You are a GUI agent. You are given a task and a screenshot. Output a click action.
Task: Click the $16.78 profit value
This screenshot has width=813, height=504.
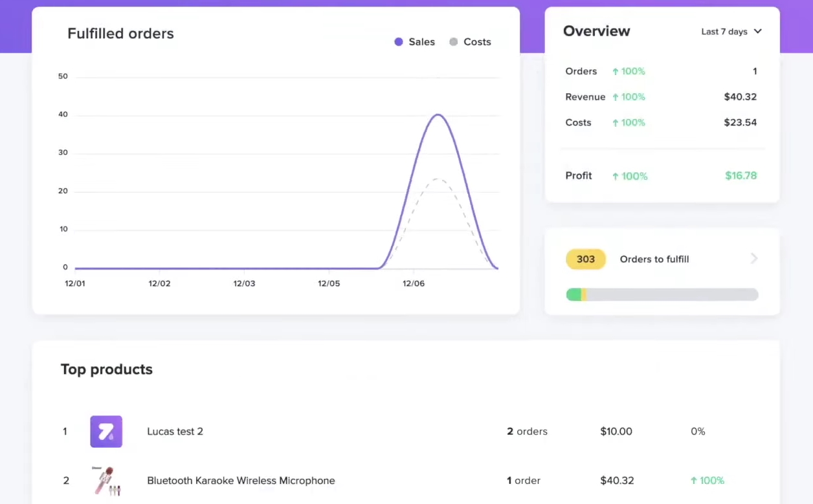pos(741,176)
